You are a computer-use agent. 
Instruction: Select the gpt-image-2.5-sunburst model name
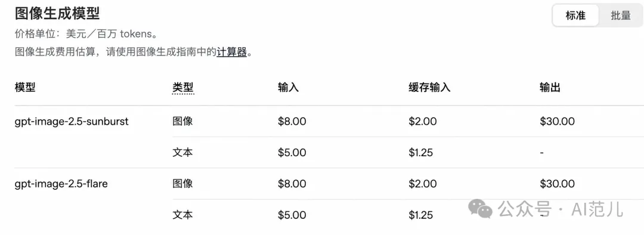tap(72, 122)
